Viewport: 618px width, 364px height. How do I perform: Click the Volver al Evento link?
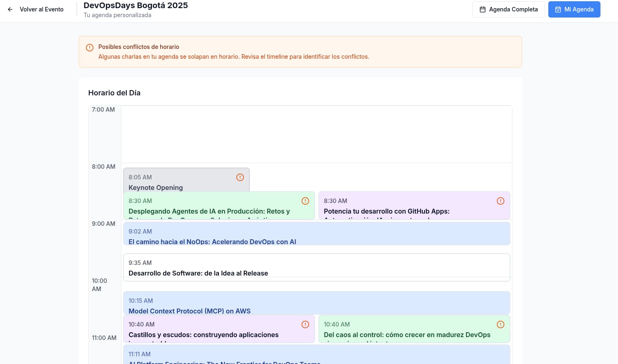tap(41, 9)
